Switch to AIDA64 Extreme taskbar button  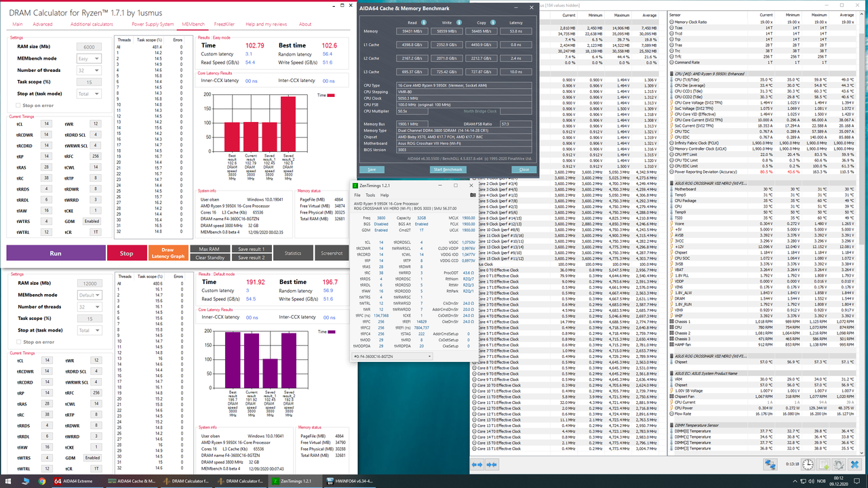[78, 481]
